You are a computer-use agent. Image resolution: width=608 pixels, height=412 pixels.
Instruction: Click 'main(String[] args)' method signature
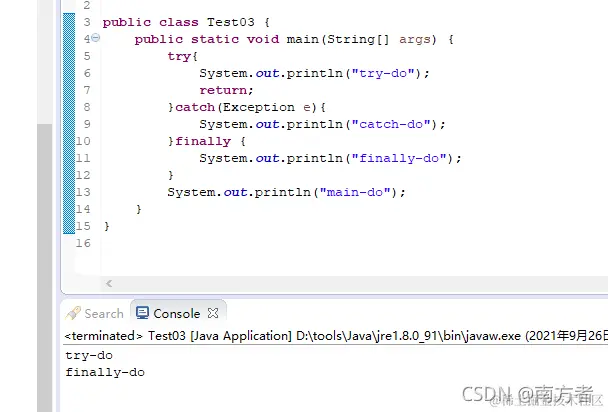(x=361, y=39)
